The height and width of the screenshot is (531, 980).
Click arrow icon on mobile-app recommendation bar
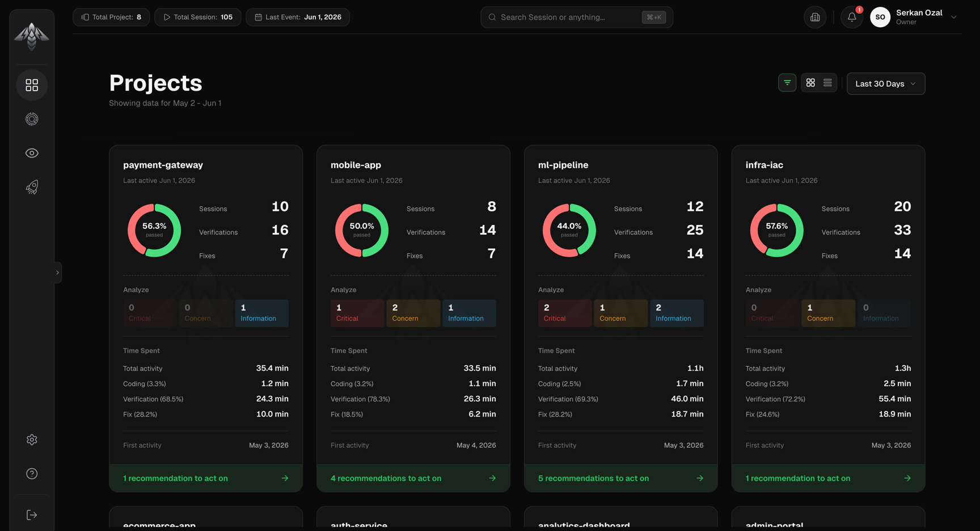(x=492, y=478)
